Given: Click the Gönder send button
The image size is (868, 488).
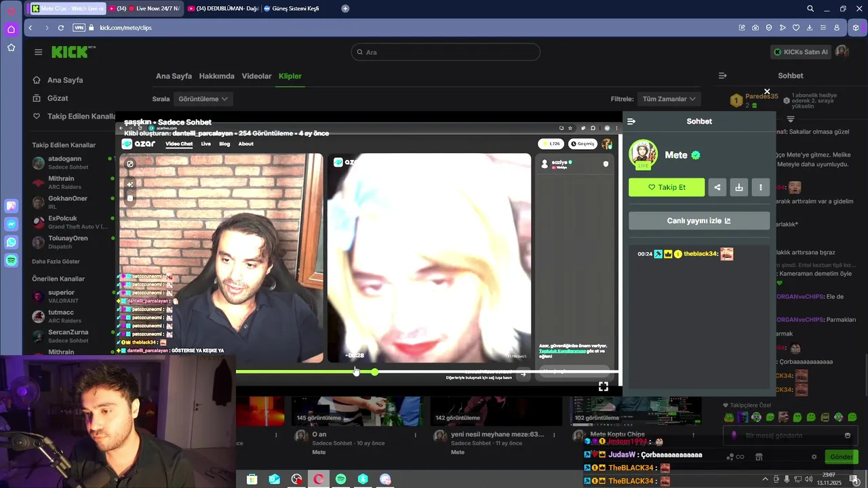Looking at the screenshot, I should pos(841,457).
